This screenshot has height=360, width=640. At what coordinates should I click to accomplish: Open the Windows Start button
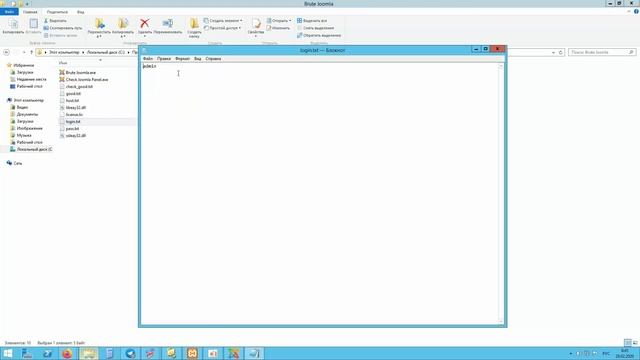(x=8, y=353)
